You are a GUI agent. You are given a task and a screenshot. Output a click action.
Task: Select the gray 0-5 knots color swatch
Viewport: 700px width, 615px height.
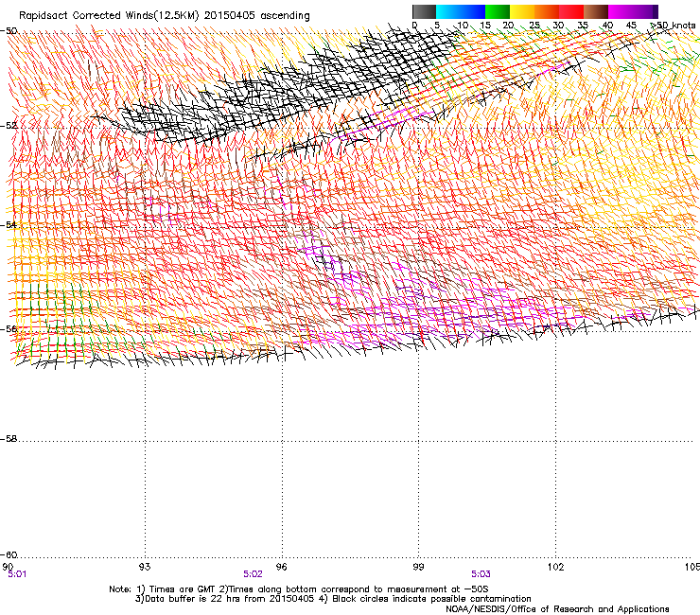coord(424,11)
